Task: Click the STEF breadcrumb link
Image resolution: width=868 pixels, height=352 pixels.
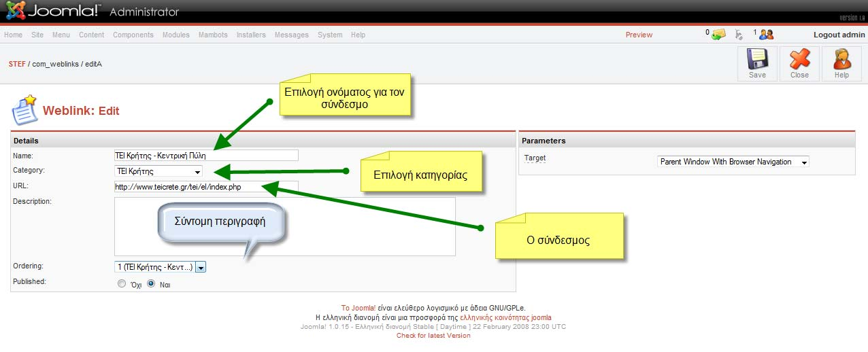Action: pyautogui.click(x=17, y=64)
